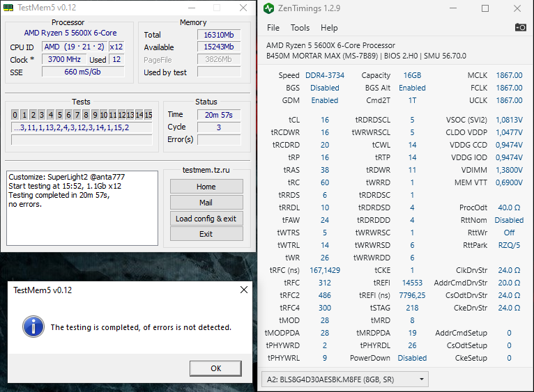The height and width of the screenshot is (392, 534).
Task: Click the blue info icon in dialog
Action: tap(33, 327)
